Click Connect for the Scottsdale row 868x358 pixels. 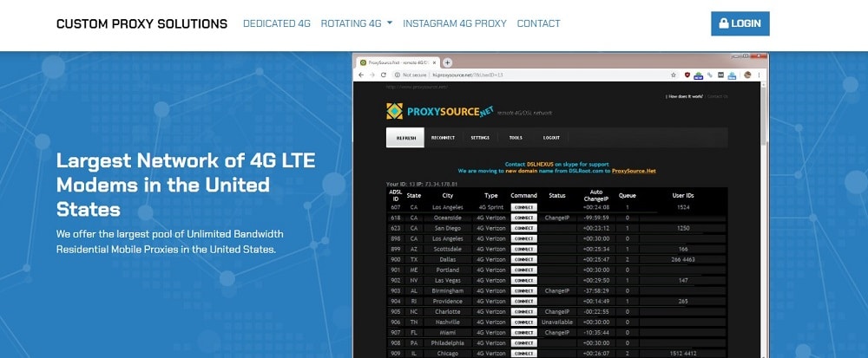(x=523, y=249)
